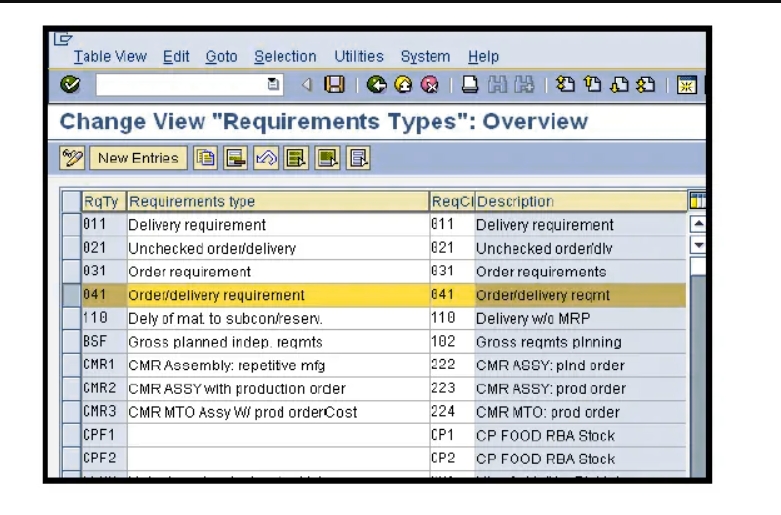Open the Table View menu

(x=110, y=56)
